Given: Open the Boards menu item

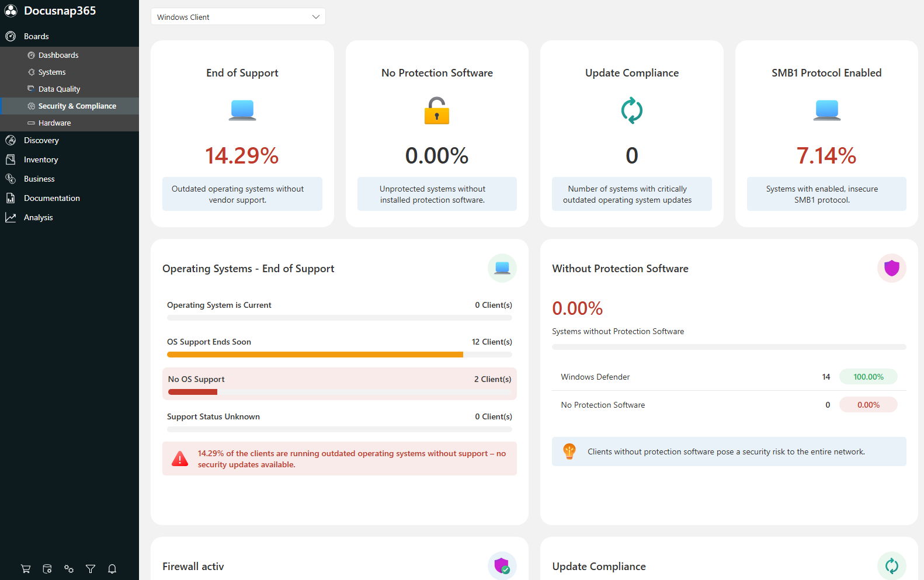Looking at the screenshot, I should (x=36, y=36).
